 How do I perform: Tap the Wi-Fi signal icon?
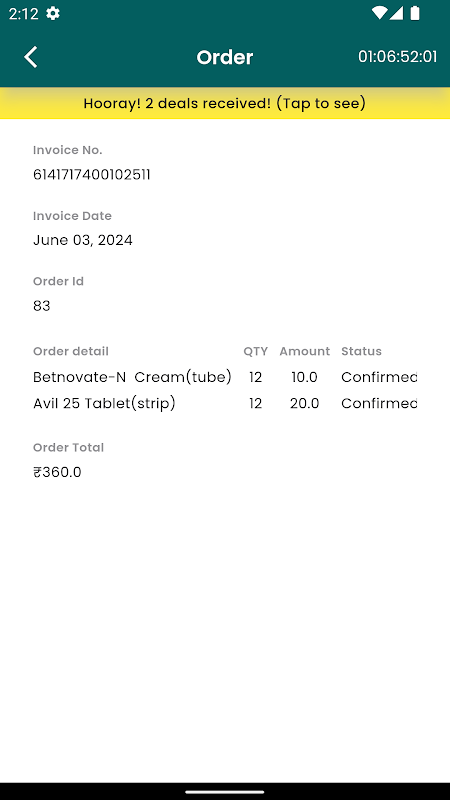[x=379, y=13]
